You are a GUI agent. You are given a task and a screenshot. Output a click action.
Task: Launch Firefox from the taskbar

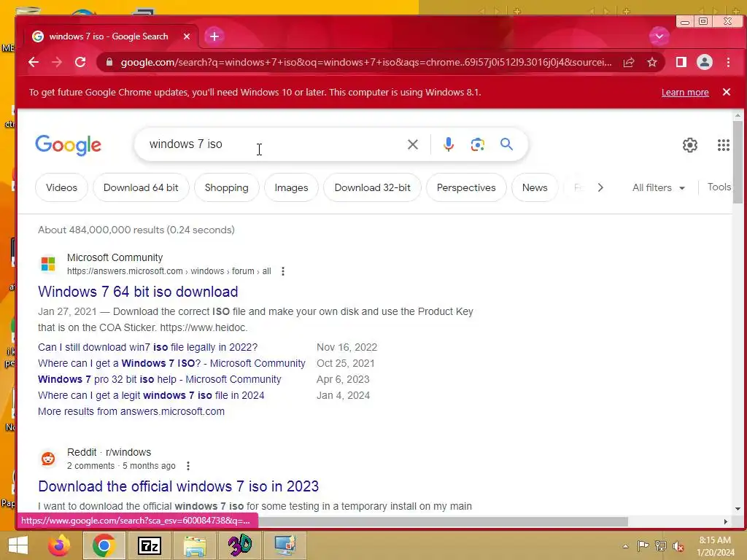59,545
